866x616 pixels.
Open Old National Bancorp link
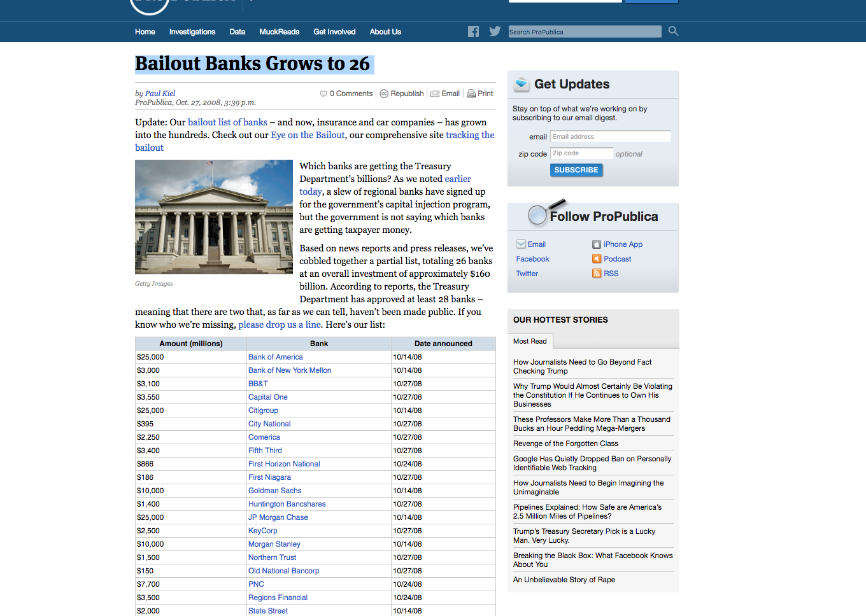(284, 571)
